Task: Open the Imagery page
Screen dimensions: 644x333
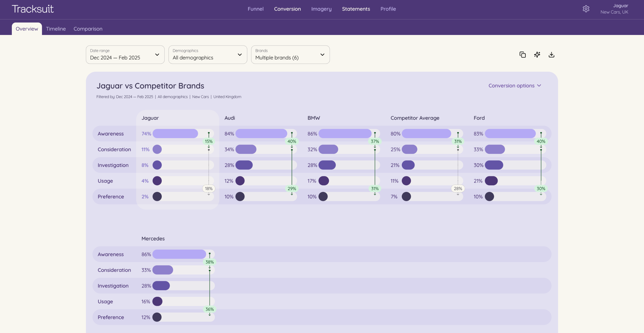Action: pos(321,9)
